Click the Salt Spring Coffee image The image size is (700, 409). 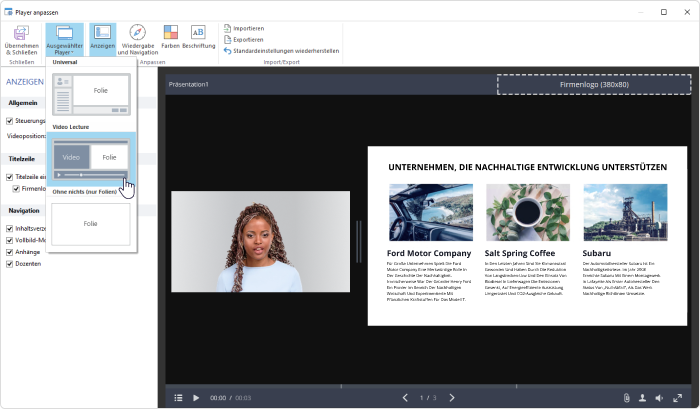[x=528, y=213]
